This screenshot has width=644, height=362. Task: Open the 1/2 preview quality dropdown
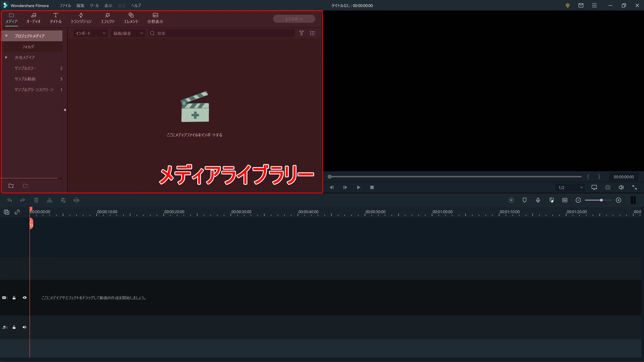tap(570, 188)
